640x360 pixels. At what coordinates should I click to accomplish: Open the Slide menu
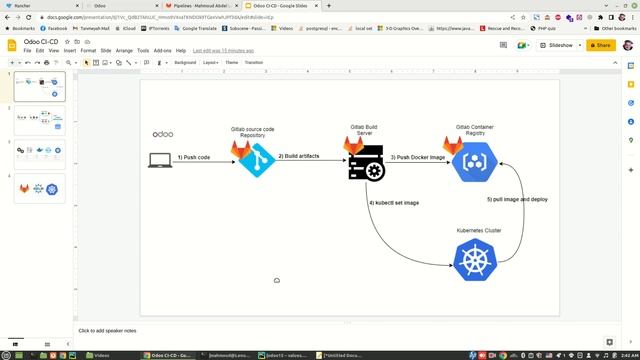click(106, 51)
